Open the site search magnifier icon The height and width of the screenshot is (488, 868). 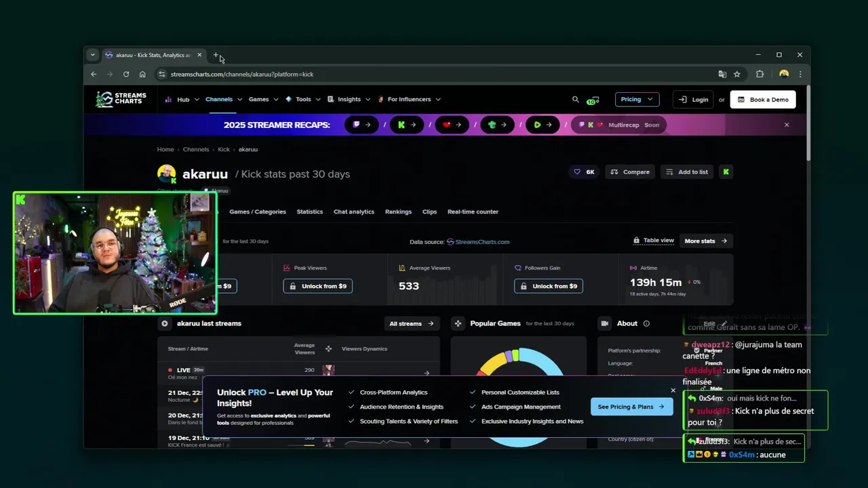[576, 99]
